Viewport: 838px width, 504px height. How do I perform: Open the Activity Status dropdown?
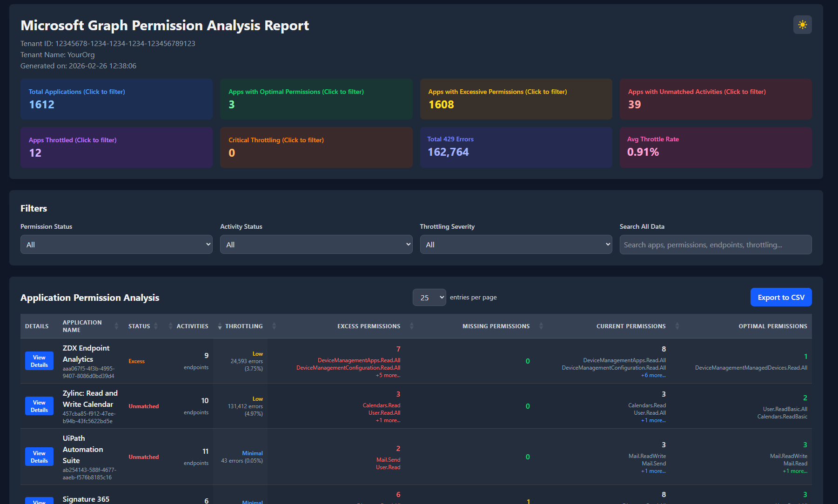coord(316,244)
